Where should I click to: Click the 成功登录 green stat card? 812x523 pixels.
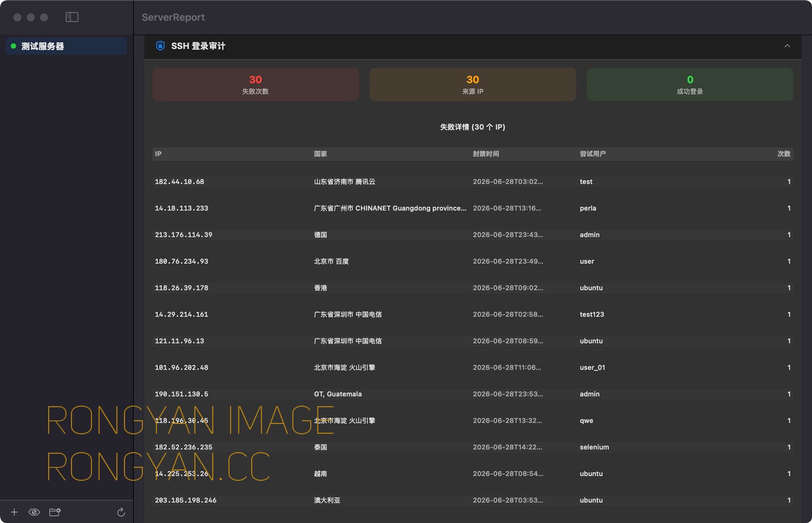[x=690, y=84]
